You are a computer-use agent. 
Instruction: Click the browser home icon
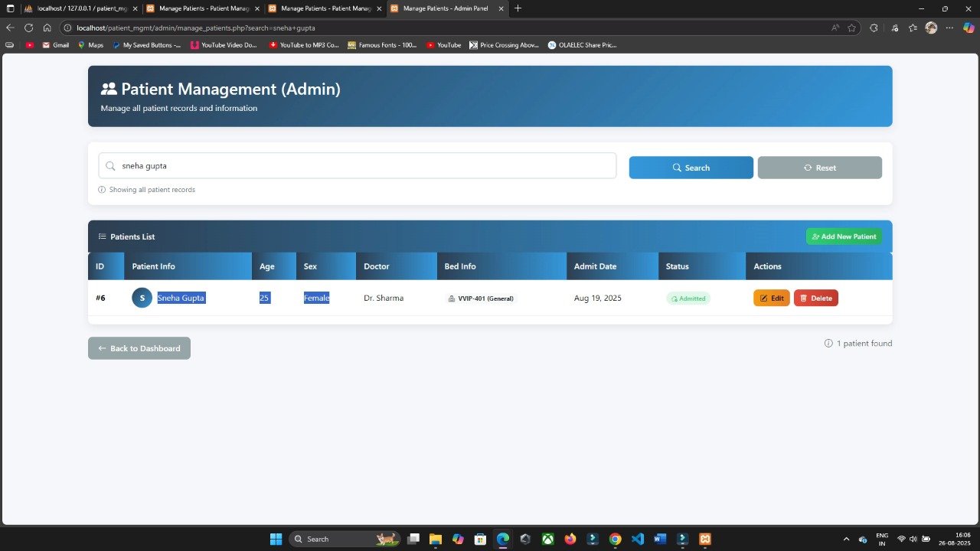(47, 28)
